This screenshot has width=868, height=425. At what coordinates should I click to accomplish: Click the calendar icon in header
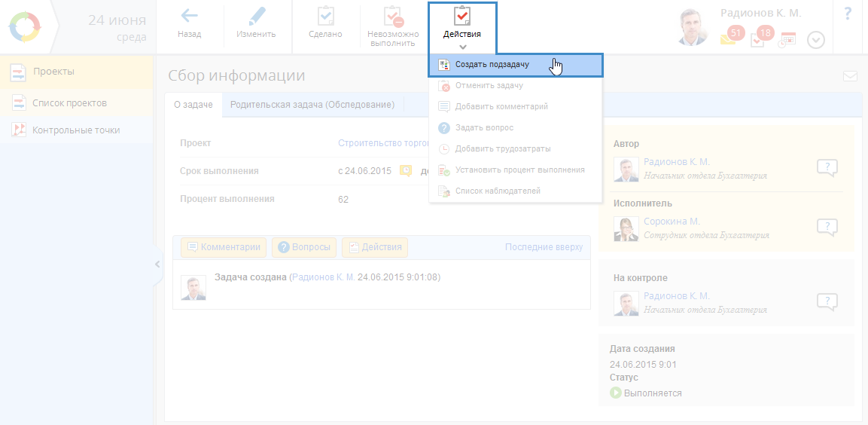pyautogui.click(x=787, y=40)
